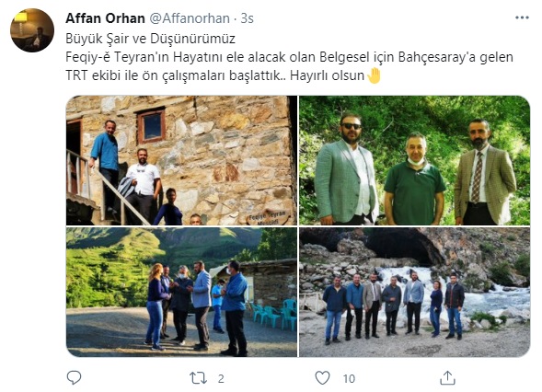Click the raised hand emoji
542x392 pixels.
tap(374, 75)
